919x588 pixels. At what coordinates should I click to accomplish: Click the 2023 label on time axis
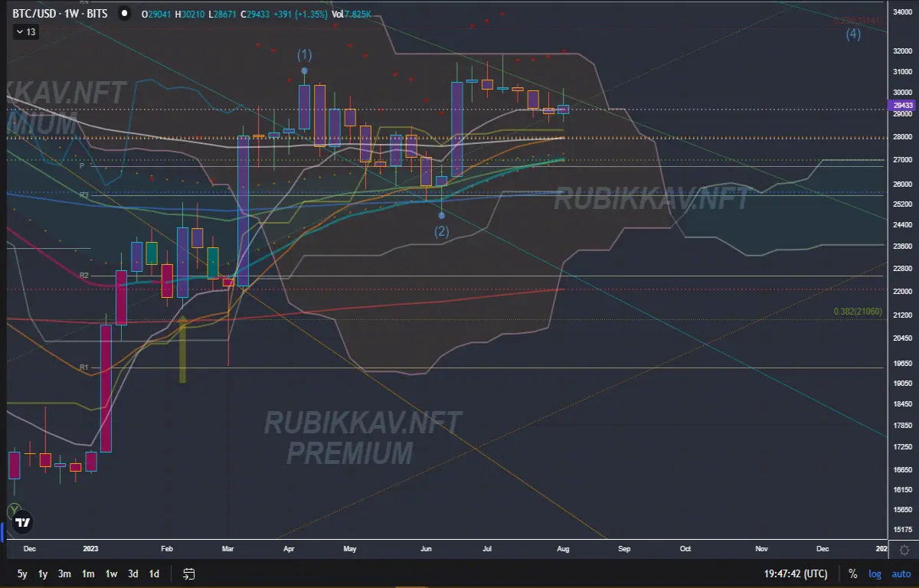[90, 549]
